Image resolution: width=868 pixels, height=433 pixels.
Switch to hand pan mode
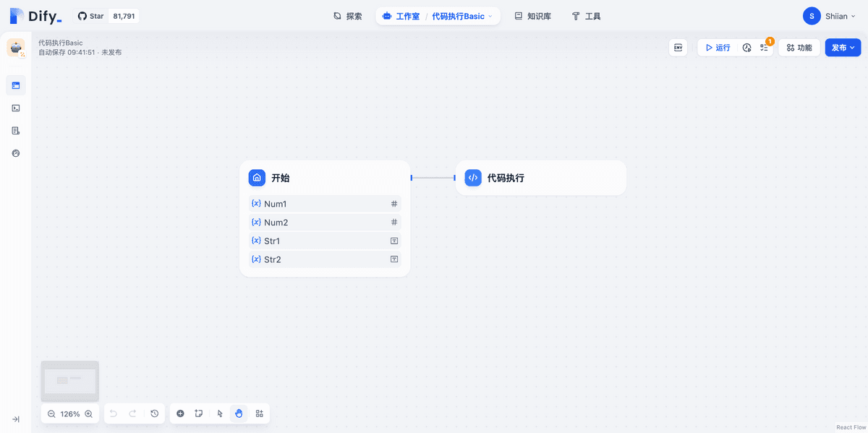click(239, 413)
